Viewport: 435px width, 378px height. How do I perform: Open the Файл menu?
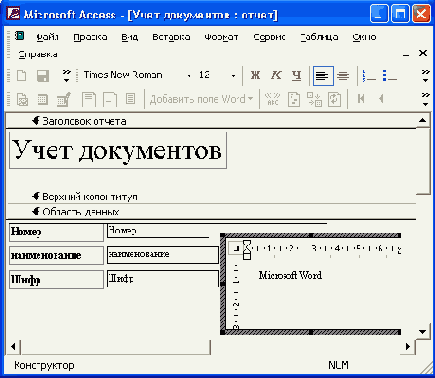click(47, 37)
